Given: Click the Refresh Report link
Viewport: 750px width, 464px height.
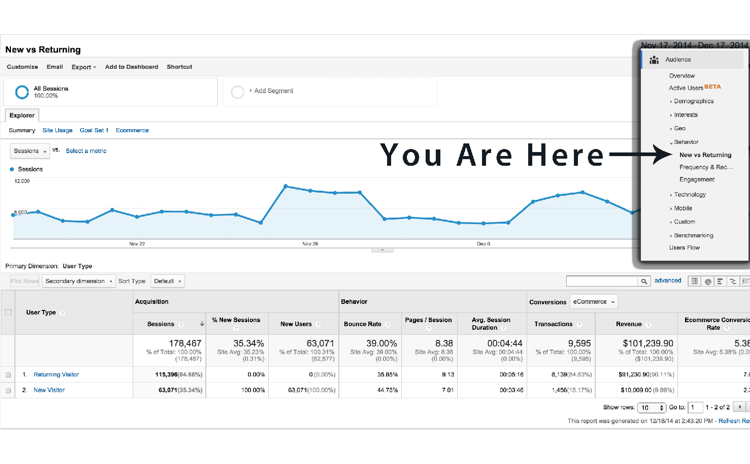Looking at the screenshot, I should click(734, 421).
